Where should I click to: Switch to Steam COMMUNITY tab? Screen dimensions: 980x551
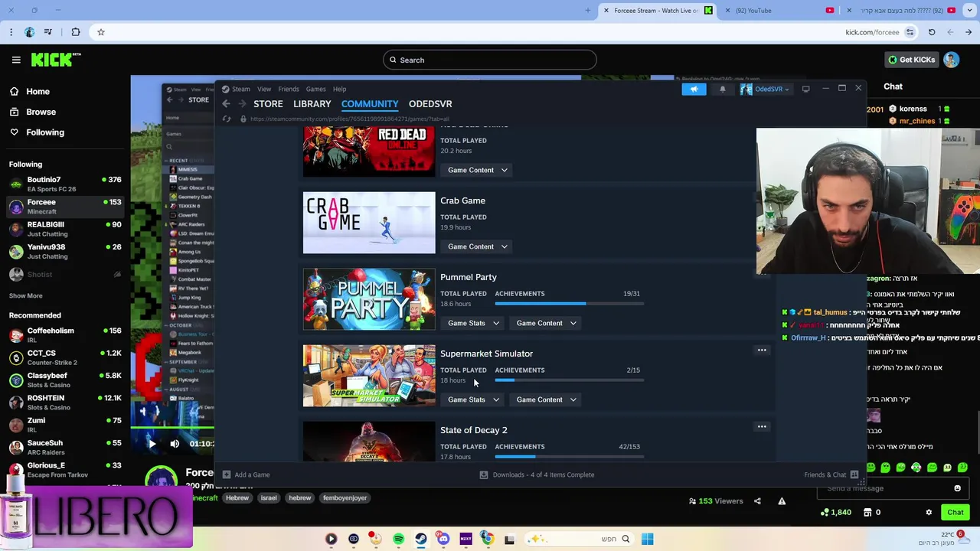pyautogui.click(x=370, y=104)
